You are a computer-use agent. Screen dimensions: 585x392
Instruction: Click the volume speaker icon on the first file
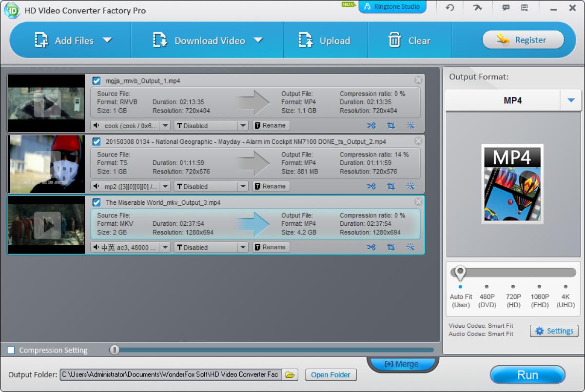click(96, 125)
